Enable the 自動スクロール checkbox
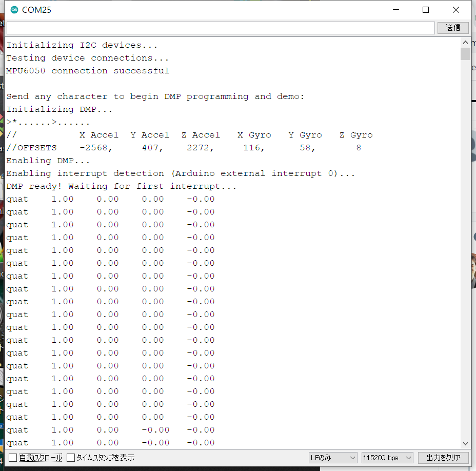Image resolution: width=476 pixels, height=471 pixels. click(x=13, y=458)
